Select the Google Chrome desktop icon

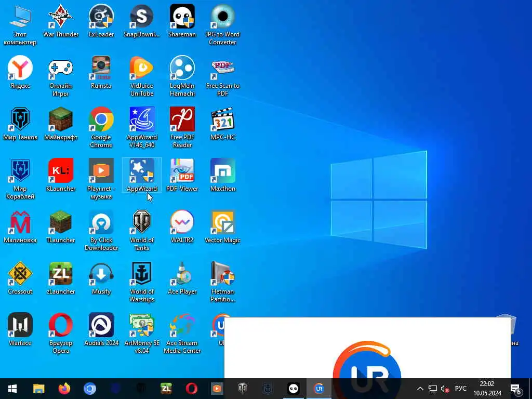(x=101, y=127)
